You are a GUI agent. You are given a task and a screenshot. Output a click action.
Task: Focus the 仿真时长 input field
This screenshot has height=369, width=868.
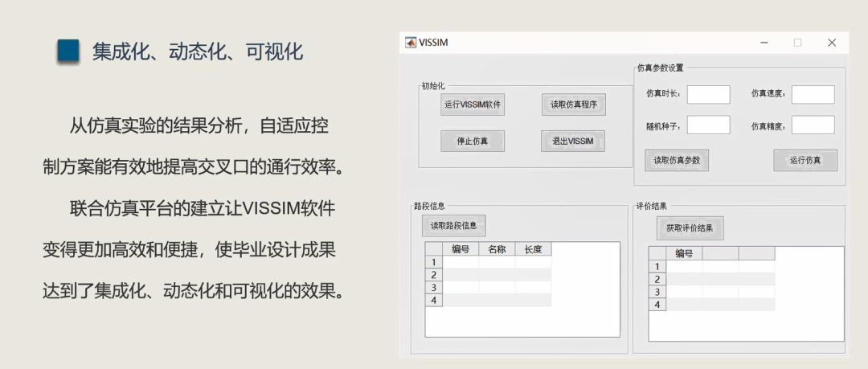pos(708,95)
